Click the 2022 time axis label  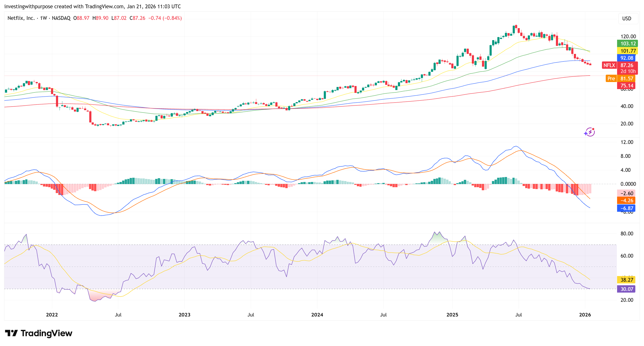pyautogui.click(x=52, y=315)
